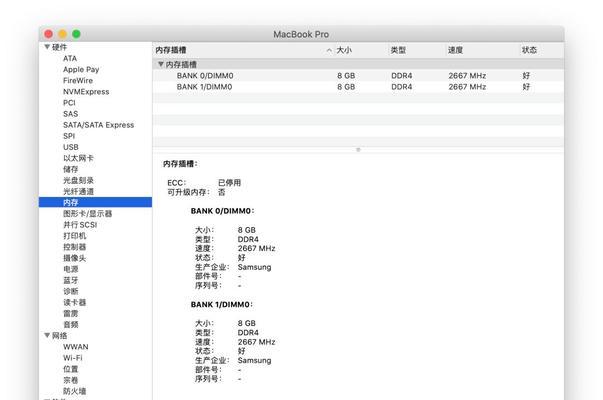Viewport: 603px width, 400px height.
Task: Open the PCI hardware entry
Action: point(69,103)
